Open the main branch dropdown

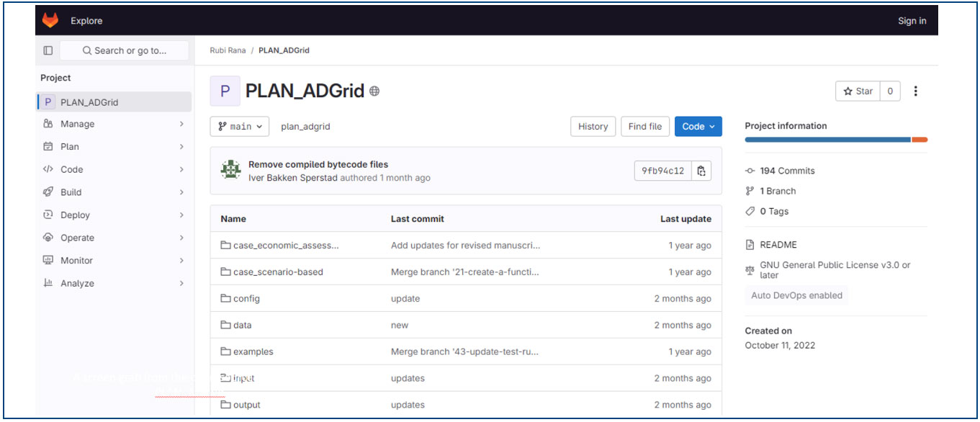coord(240,127)
